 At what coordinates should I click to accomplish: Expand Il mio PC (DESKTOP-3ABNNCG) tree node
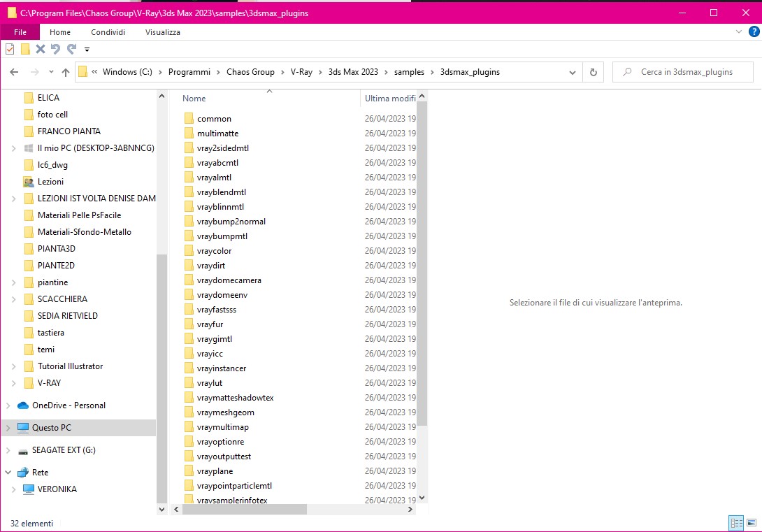pos(13,148)
